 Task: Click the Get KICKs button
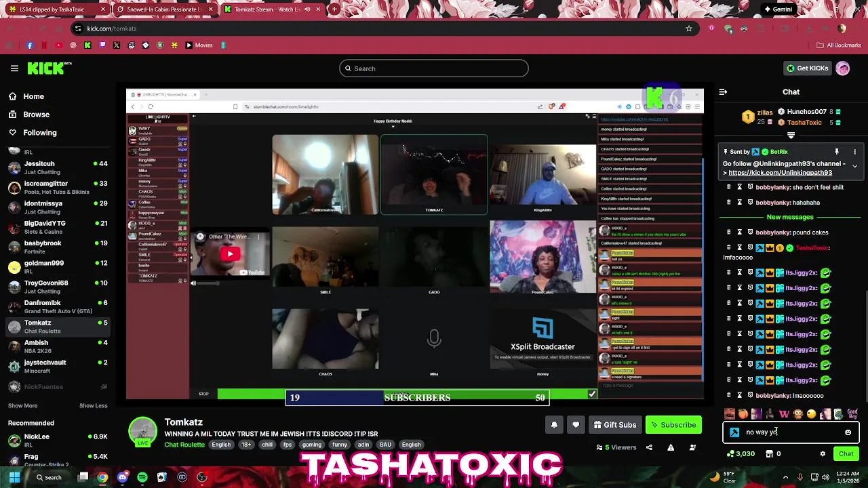[x=807, y=68]
